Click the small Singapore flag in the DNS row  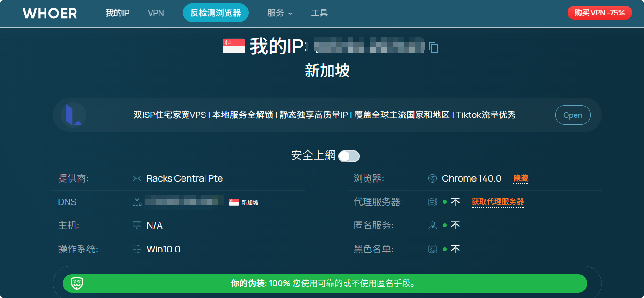(234, 202)
